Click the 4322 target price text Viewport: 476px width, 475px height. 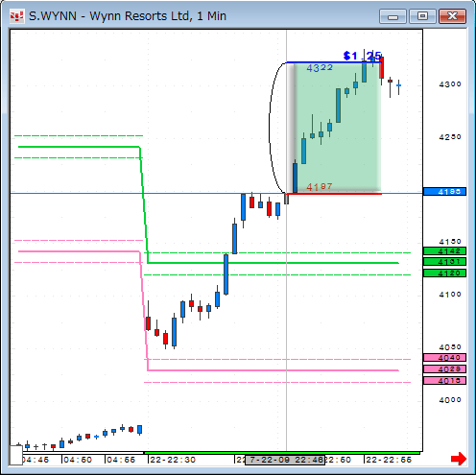coord(320,68)
